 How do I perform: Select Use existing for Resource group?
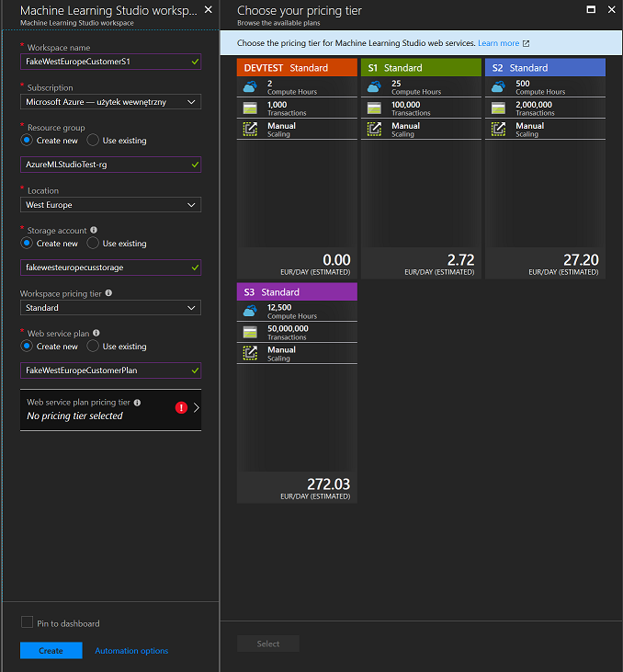coord(93,141)
